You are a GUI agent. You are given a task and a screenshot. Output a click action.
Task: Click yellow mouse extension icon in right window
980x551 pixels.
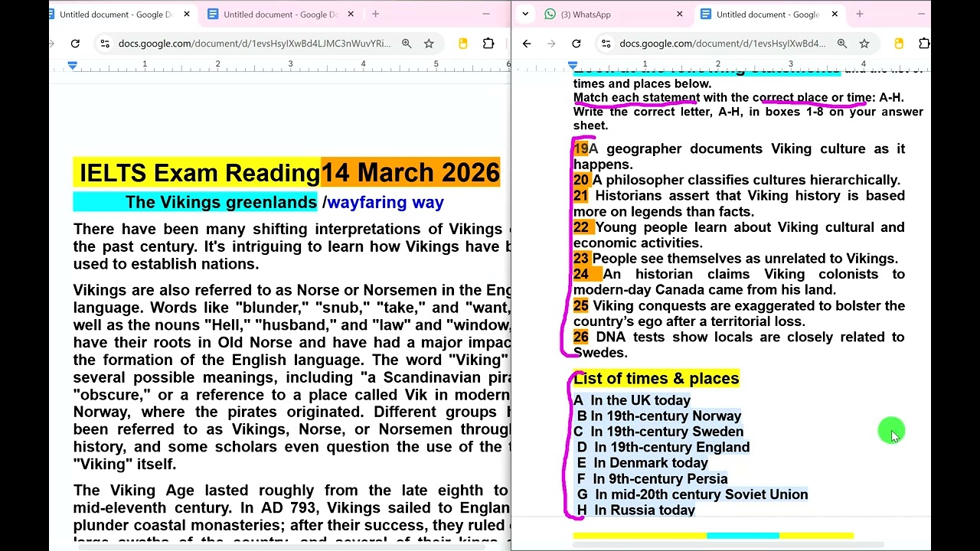[898, 44]
